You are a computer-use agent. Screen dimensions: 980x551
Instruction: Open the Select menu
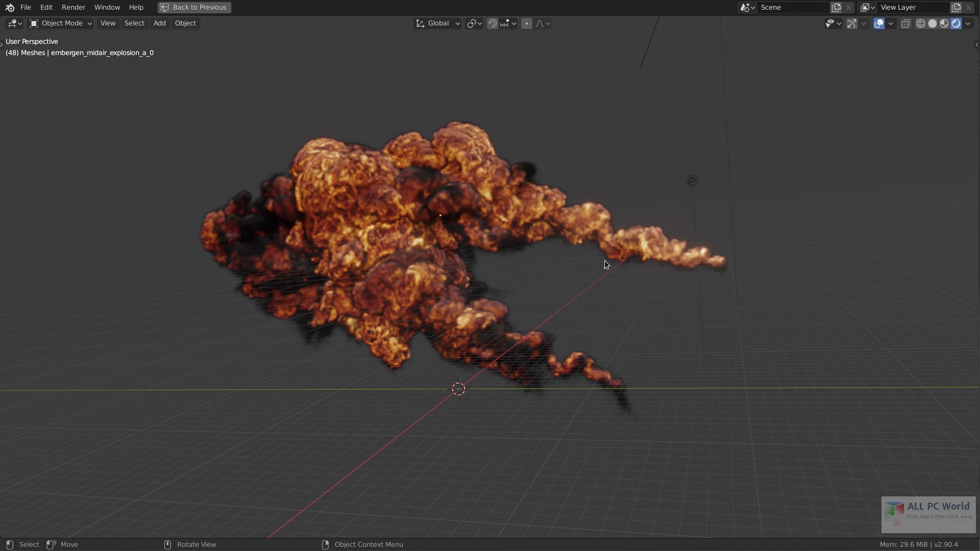pos(134,23)
